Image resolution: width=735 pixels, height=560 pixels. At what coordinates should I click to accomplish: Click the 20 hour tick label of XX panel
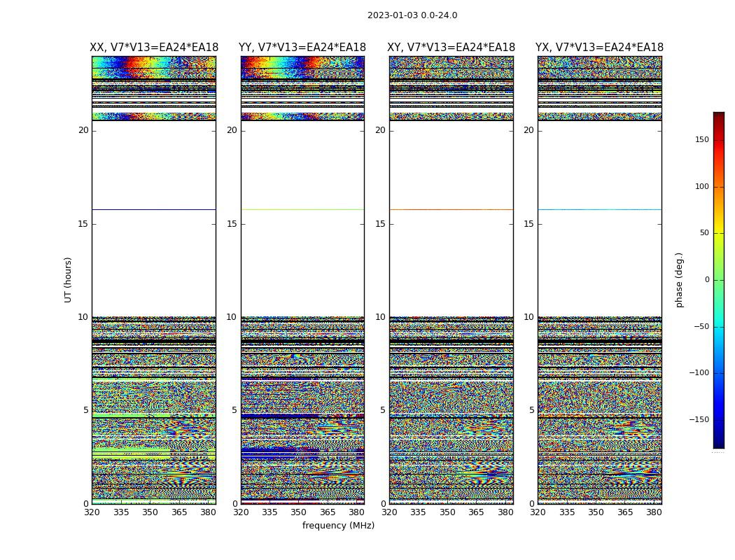[83, 130]
